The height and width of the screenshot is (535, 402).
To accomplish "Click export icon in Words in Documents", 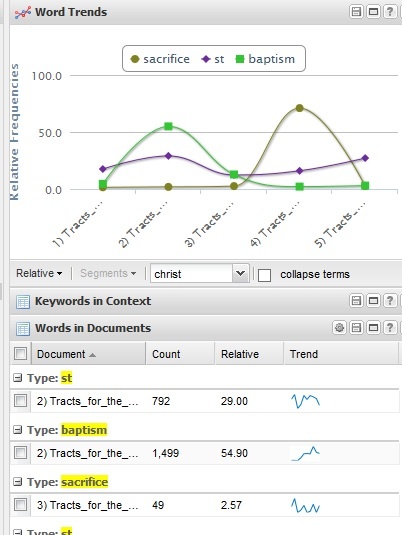I will click(x=356, y=328).
